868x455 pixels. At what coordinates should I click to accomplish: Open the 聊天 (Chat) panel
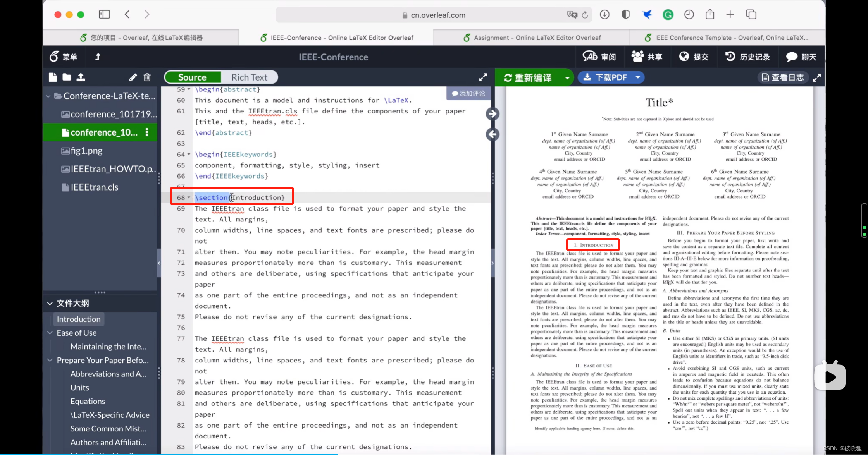point(801,57)
